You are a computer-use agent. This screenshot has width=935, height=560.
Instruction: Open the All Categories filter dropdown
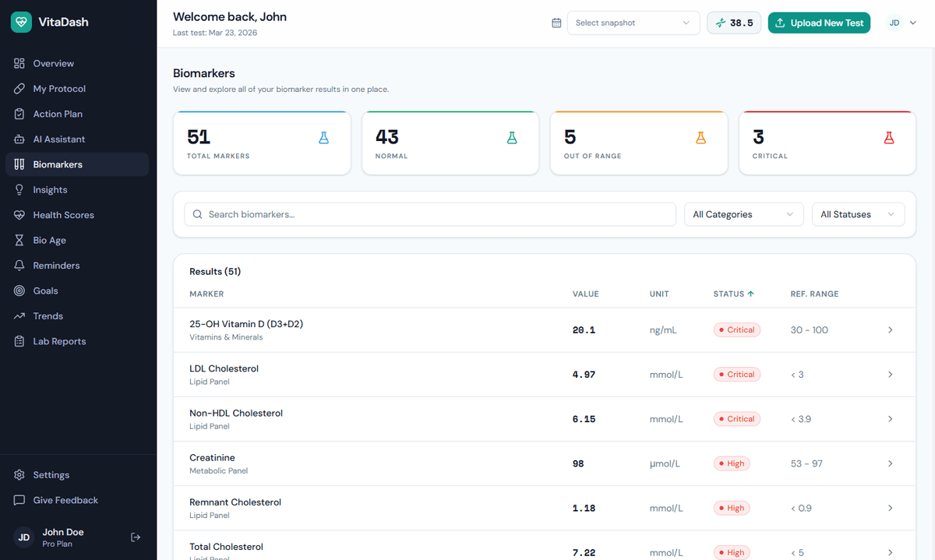point(743,213)
